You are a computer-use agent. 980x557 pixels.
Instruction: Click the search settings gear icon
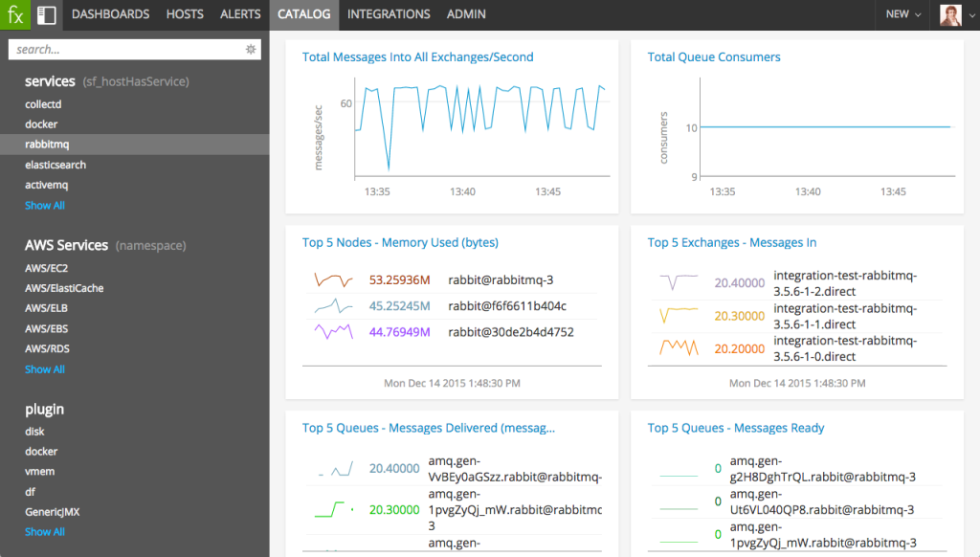click(x=251, y=50)
